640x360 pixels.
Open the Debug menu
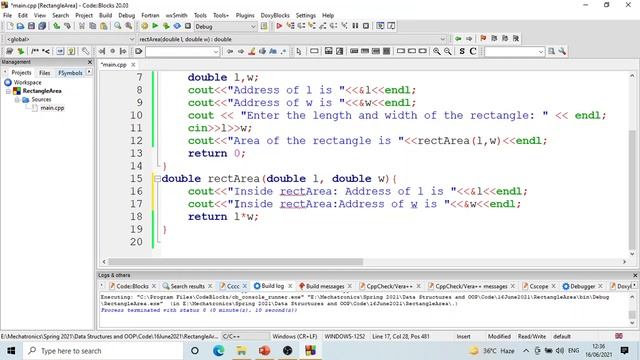pos(127,15)
